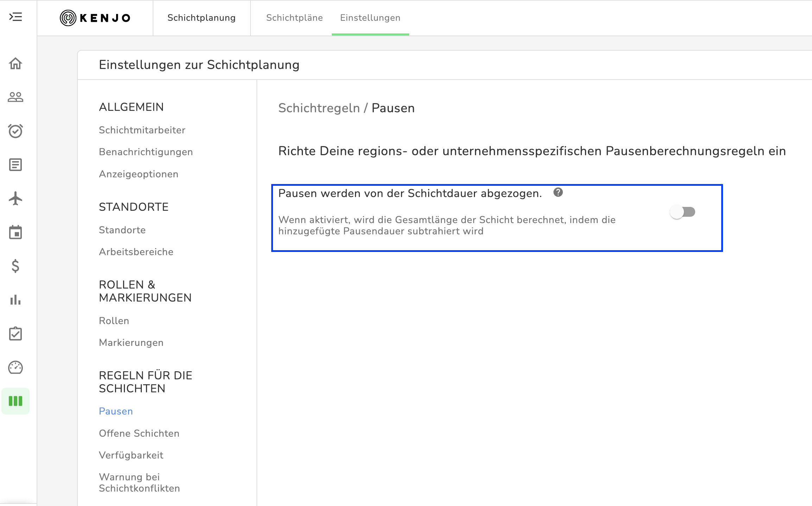
Task: Open the Verfügbarkeit settings link
Action: tap(131, 455)
